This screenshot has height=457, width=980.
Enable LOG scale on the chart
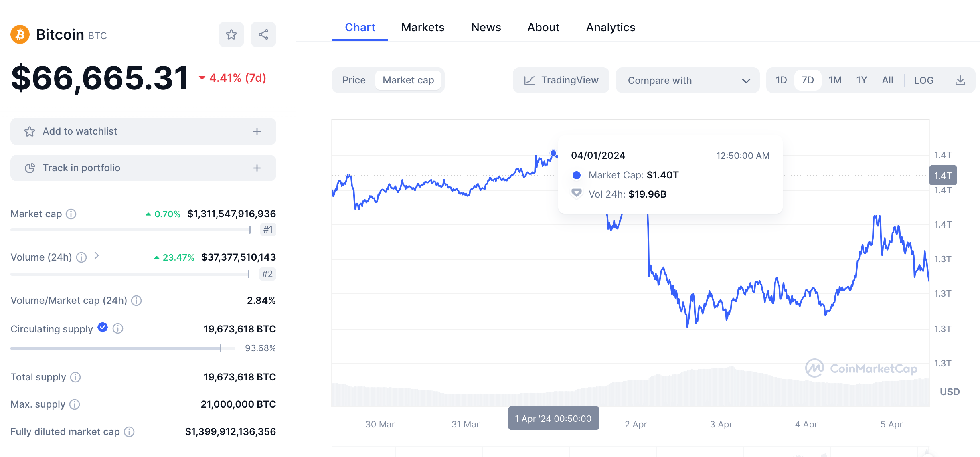[924, 80]
